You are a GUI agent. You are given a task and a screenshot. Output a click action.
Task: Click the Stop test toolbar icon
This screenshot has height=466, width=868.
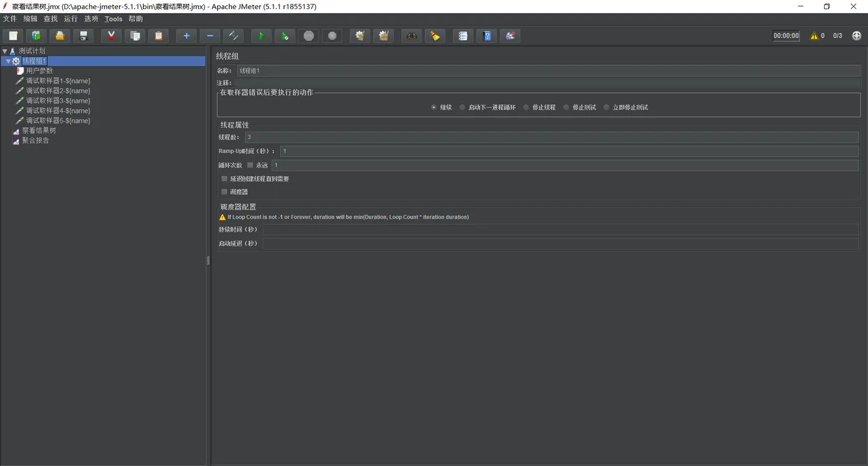point(308,36)
